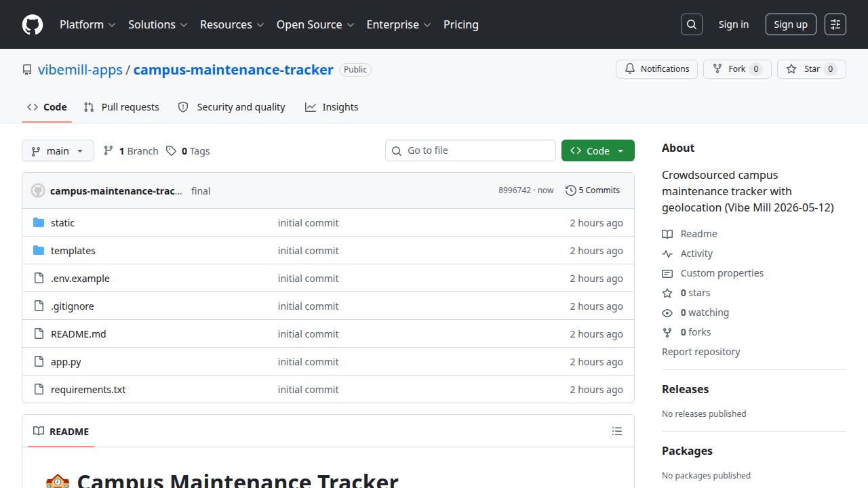Open the latest commit message 'final'
The image size is (868, 488).
pos(201,191)
